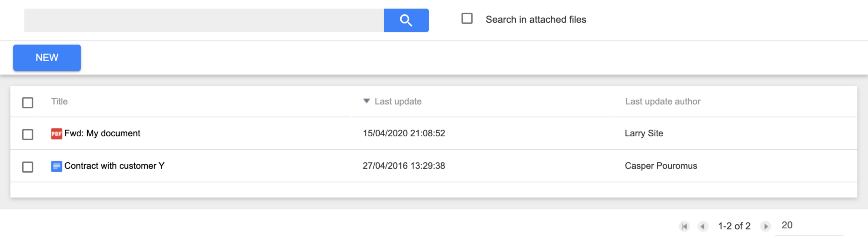Click the PDF icon beside Fwd: My document
The width and height of the screenshot is (868, 242).
[57, 133]
